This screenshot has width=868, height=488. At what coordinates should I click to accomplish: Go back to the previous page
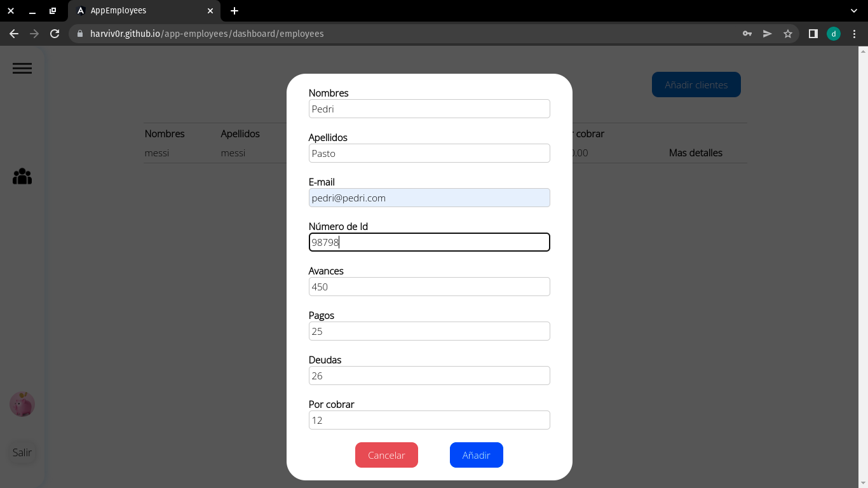pyautogui.click(x=14, y=34)
